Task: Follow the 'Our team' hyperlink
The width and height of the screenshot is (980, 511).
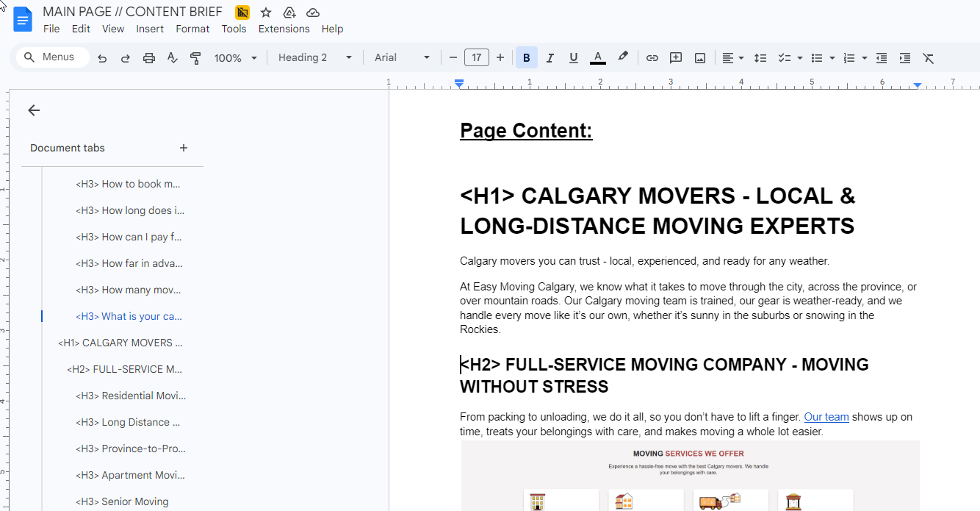Action: point(826,417)
